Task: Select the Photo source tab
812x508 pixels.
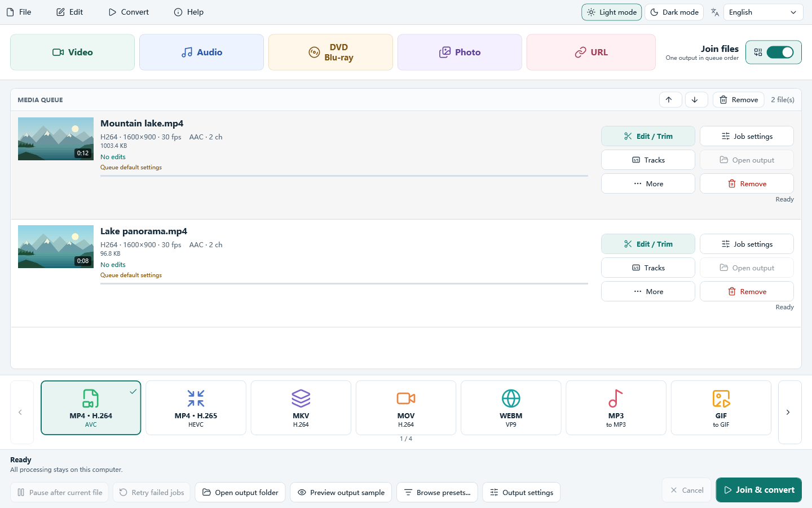Action: coord(460,52)
